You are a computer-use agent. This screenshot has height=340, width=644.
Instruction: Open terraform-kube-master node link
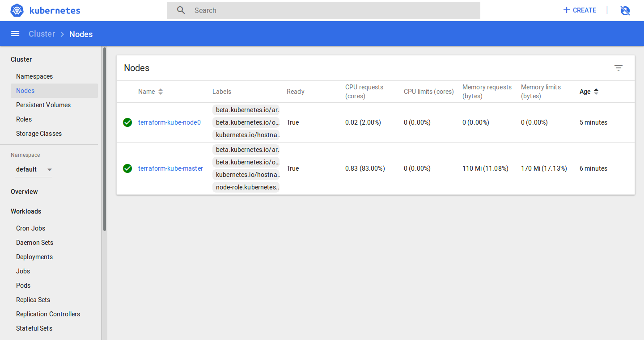pyautogui.click(x=170, y=168)
